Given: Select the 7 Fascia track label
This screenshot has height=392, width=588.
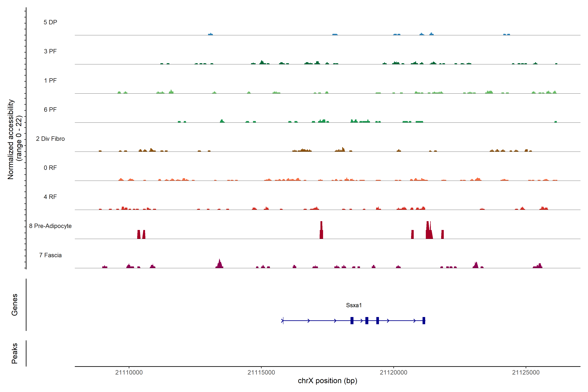Looking at the screenshot, I should pyautogui.click(x=50, y=255).
